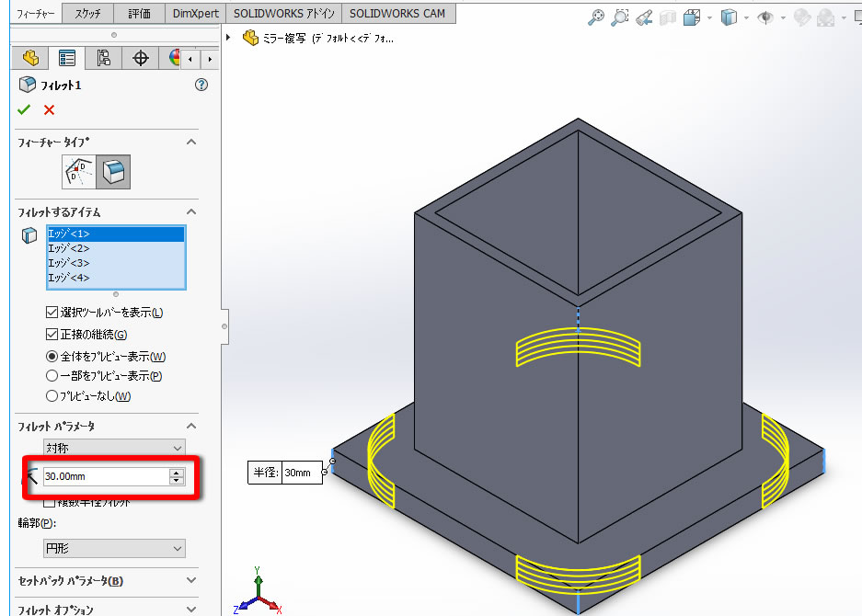Click Zoom to Fit icon
862x616 pixels.
(x=596, y=17)
